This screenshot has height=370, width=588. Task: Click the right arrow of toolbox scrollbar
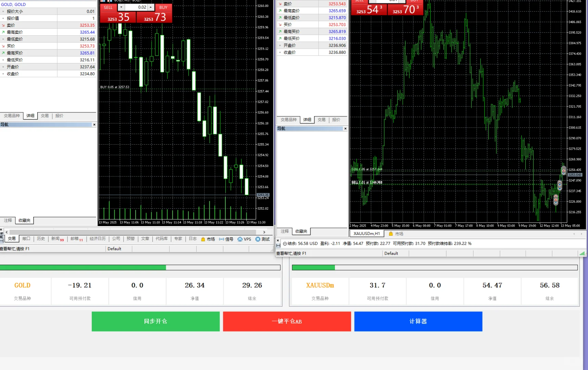[264, 232]
